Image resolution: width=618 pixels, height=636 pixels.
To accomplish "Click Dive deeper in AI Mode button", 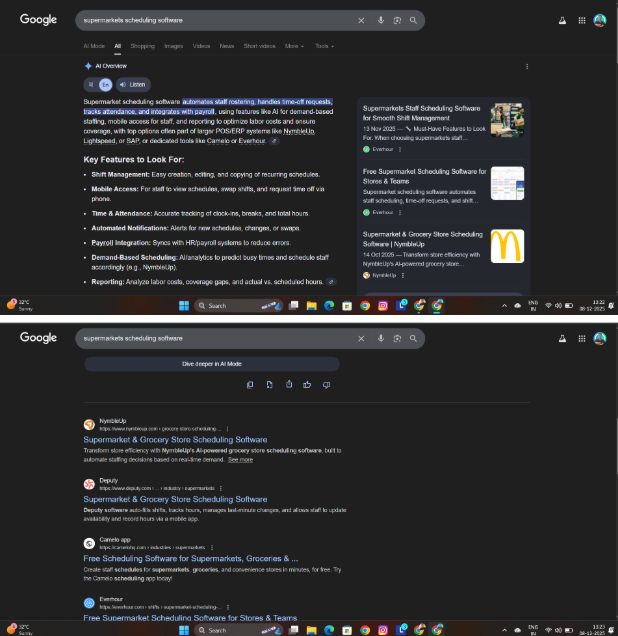I will pyautogui.click(x=212, y=364).
